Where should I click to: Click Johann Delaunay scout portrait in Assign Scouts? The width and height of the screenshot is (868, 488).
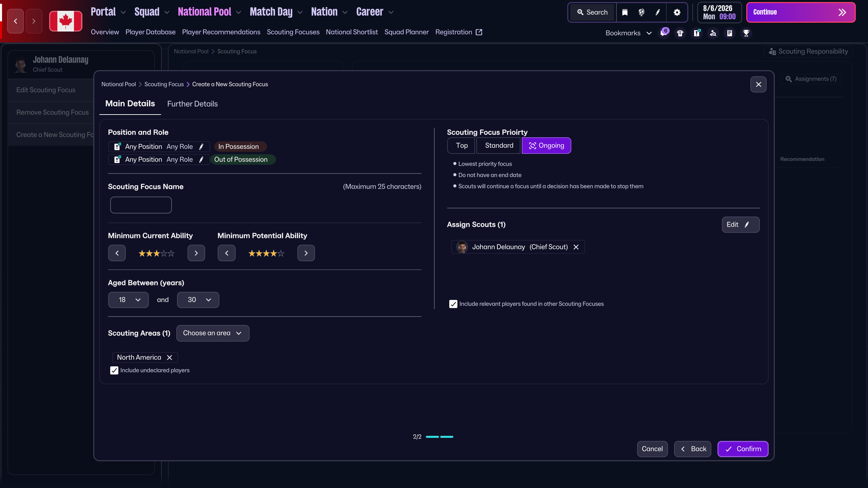tap(461, 247)
